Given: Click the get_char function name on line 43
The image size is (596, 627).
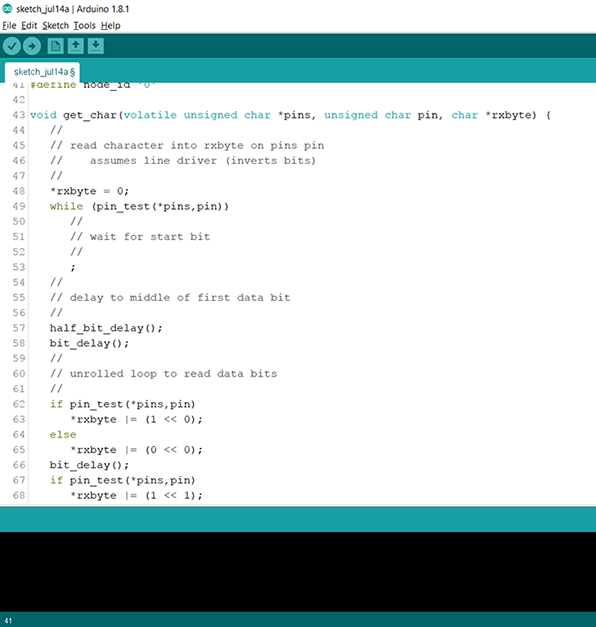Looking at the screenshot, I should tap(90, 115).
